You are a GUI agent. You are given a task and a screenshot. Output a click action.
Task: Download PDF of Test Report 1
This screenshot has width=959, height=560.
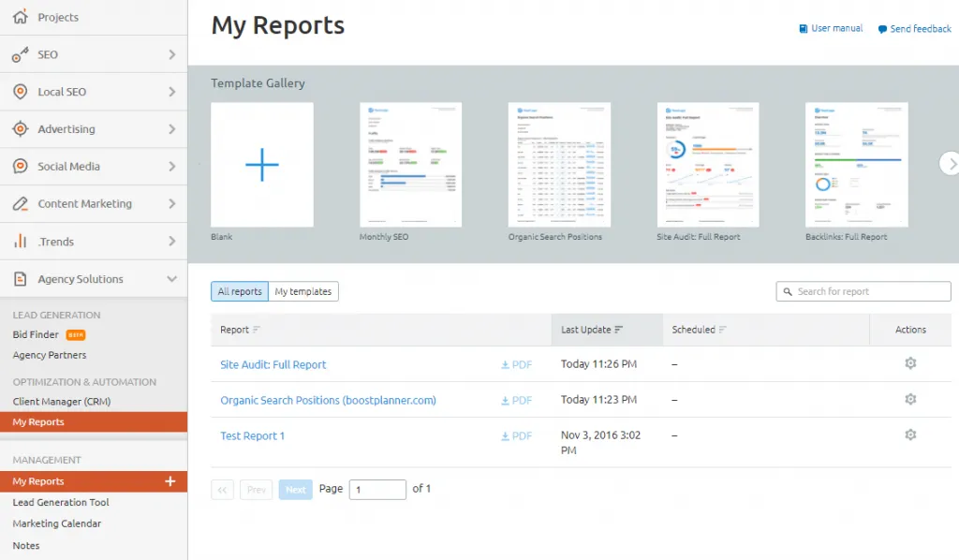(516, 435)
